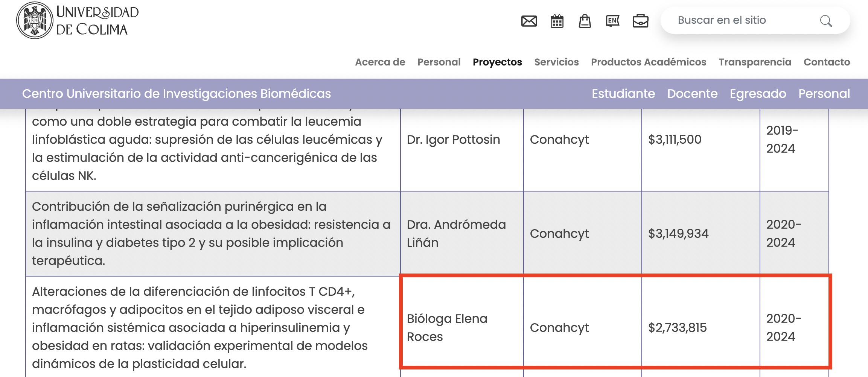Open the Egresado link

tap(758, 94)
